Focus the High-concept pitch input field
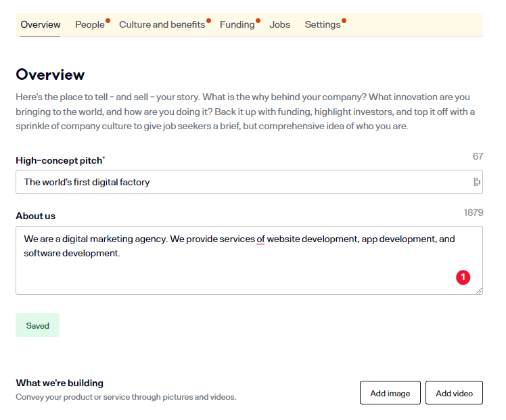 244,182
